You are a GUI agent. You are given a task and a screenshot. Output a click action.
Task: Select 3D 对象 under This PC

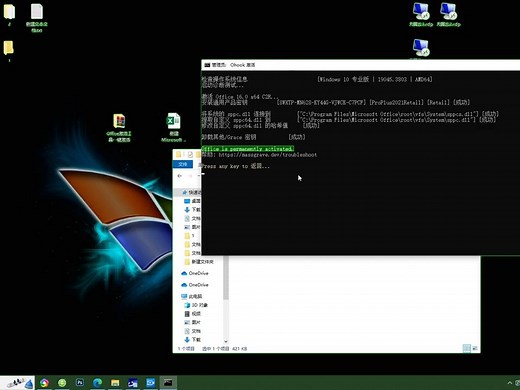click(196, 305)
